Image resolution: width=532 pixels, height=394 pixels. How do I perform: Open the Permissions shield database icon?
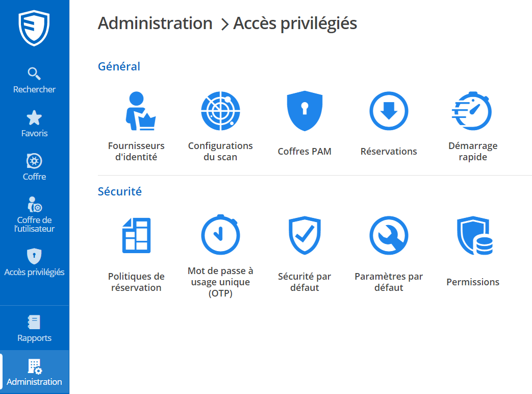[x=474, y=235]
